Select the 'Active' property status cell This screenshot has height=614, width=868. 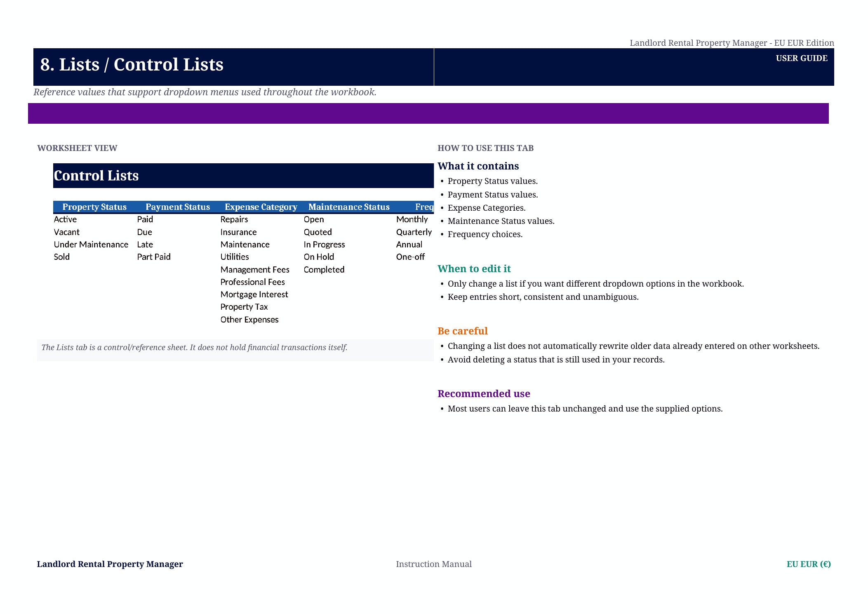point(65,219)
